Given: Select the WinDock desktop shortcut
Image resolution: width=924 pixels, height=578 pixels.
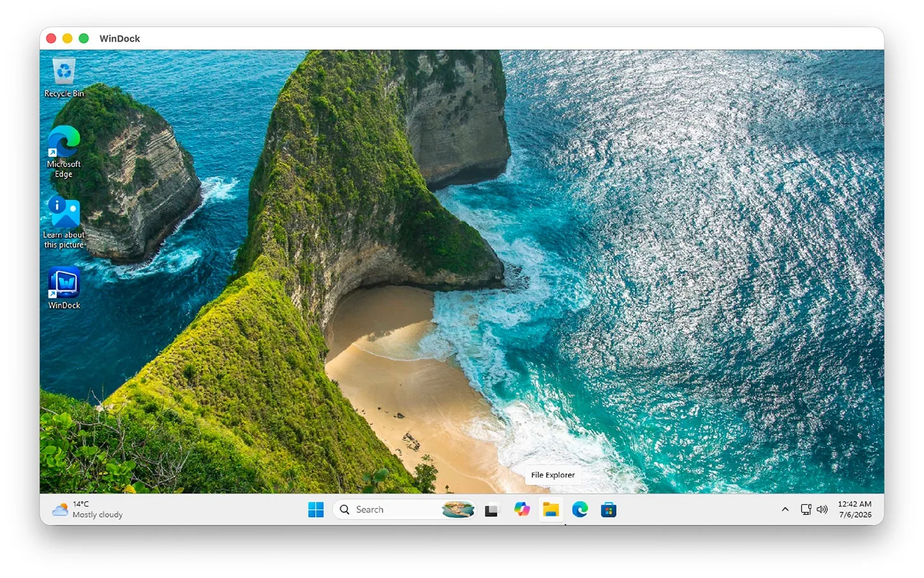Looking at the screenshot, I should 64,288.
